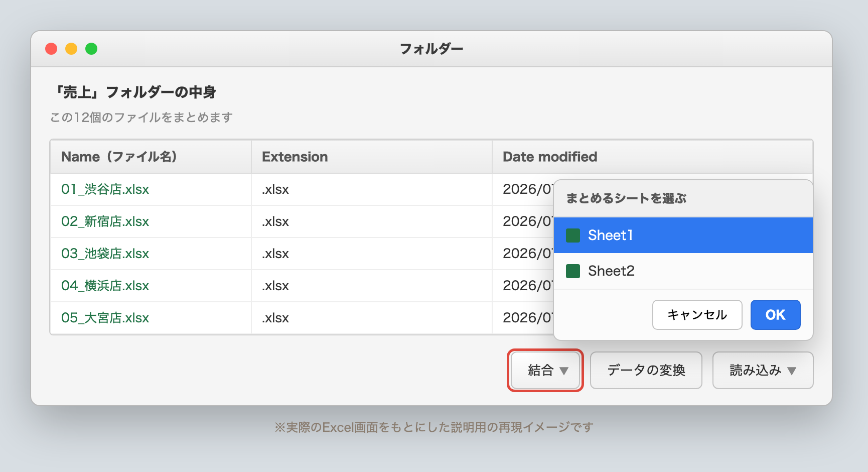The height and width of the screenshot is (472, 868).
Task: Select the .xlsx cell in 03_池袋店 row
Action: click(371, 254)
